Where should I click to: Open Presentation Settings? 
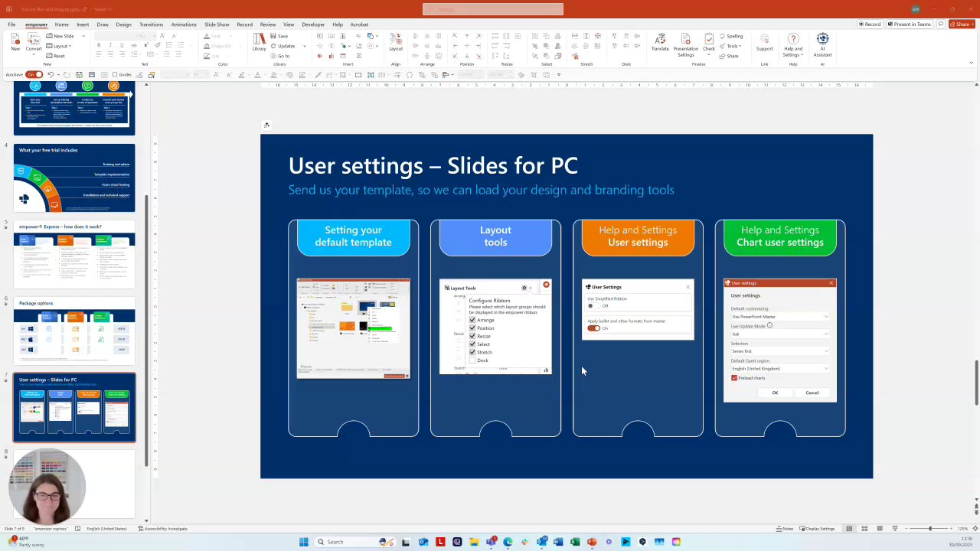click(x=686, y=45)
